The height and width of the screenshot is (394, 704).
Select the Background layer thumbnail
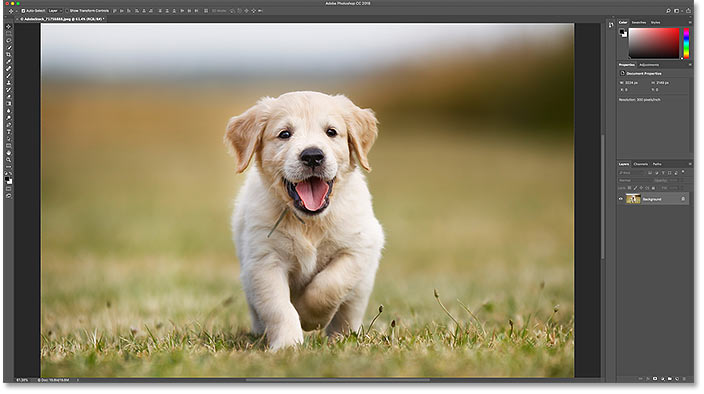pyautogui.click(x=633, y=198)
